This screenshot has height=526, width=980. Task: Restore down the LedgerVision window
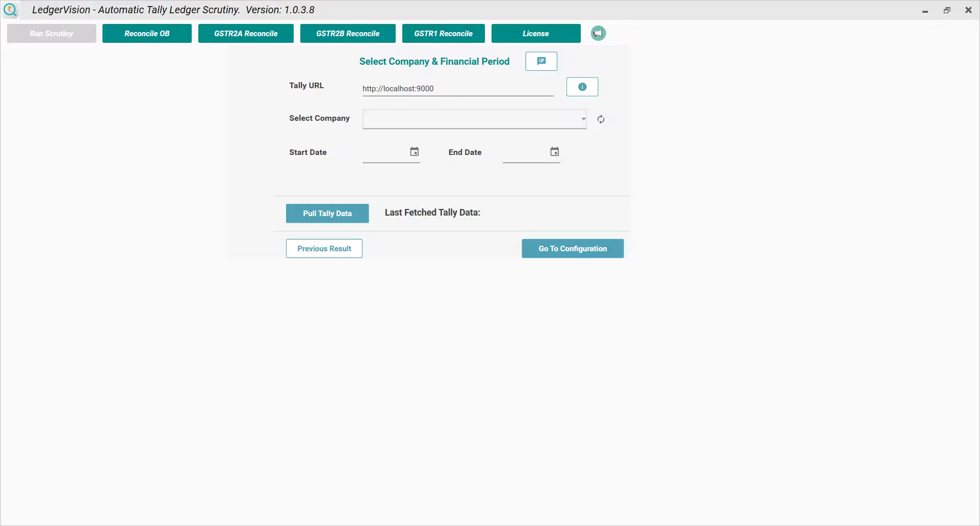coord(947,10)
